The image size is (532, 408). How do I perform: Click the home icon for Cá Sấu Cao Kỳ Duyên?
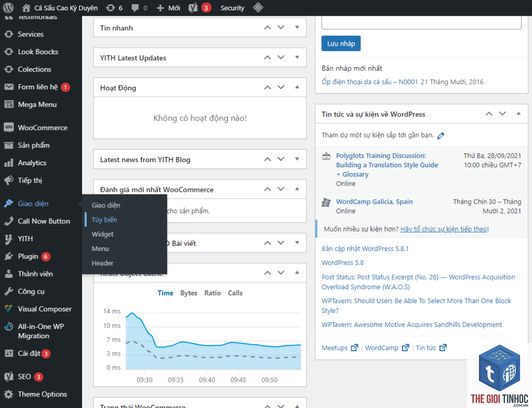[26, 8]
